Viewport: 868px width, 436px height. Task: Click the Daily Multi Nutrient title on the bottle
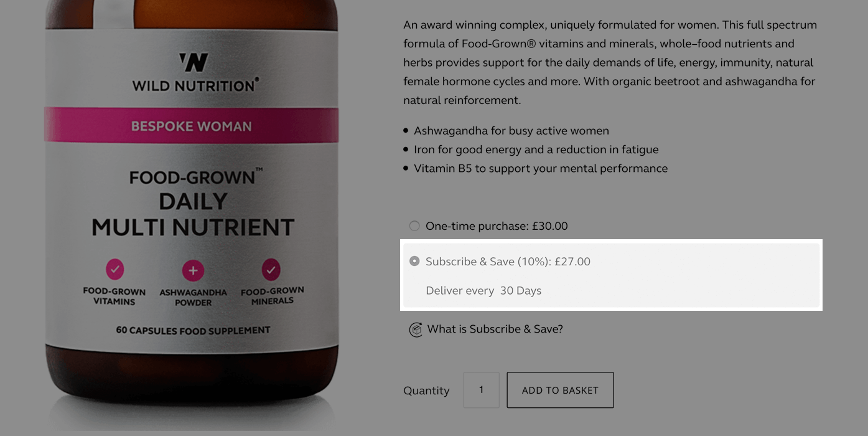[193, 215]
